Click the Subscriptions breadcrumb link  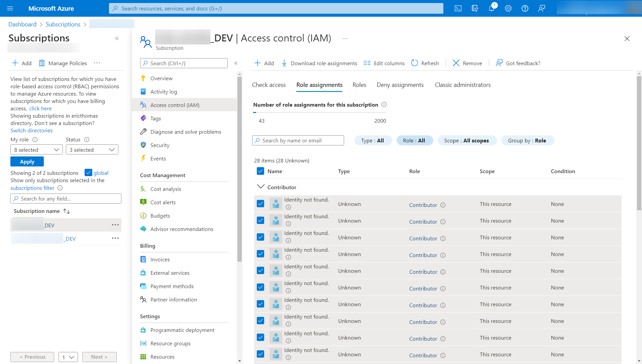tap(63, 24)
